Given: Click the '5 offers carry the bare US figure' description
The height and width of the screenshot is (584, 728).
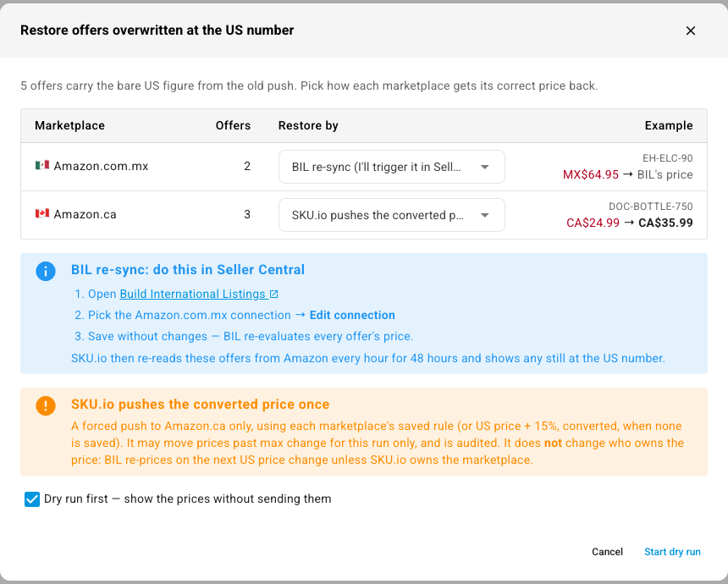Looking at the screenshot, I should click(309, 85).
